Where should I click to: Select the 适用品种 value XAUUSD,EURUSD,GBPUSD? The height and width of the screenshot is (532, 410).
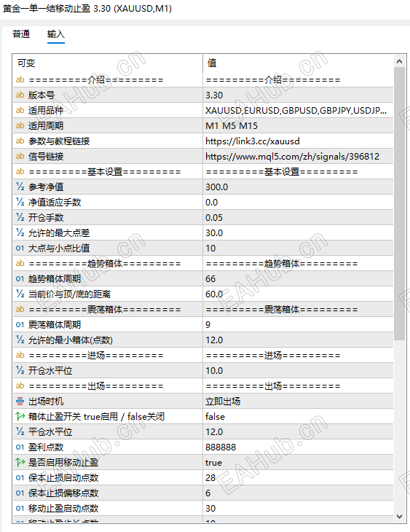[298, 110]
